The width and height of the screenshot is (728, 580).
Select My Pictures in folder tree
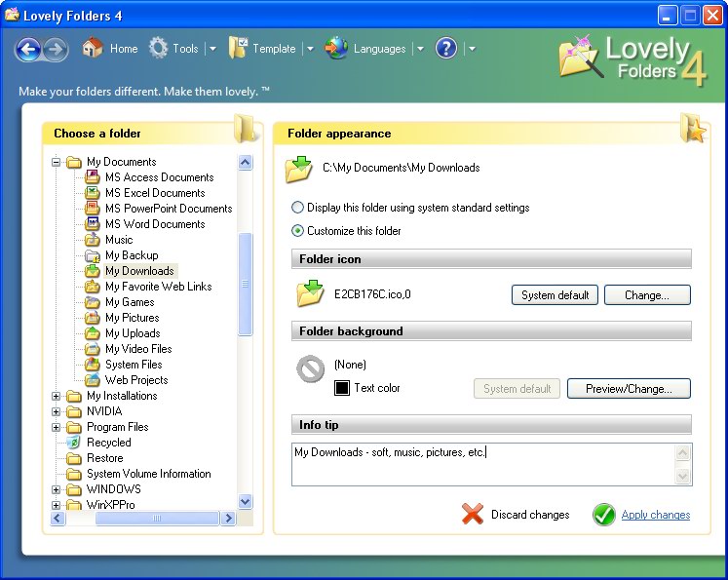tap(132, 318)
